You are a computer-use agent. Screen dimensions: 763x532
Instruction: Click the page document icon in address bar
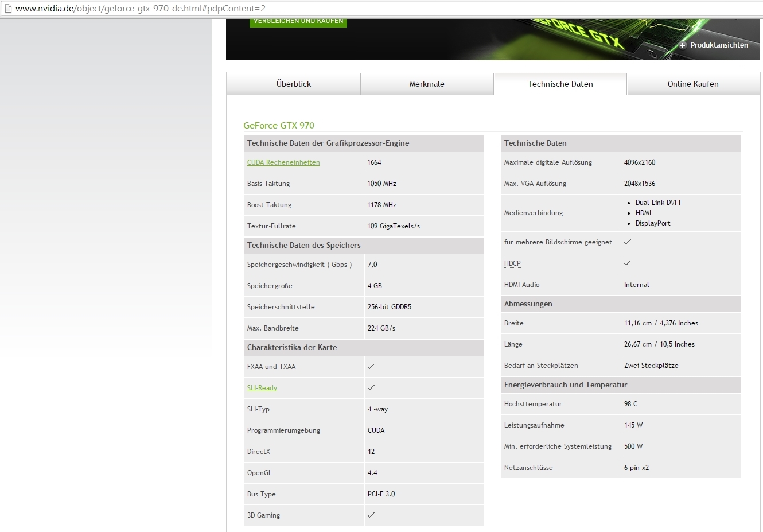(x=8, y=9)
